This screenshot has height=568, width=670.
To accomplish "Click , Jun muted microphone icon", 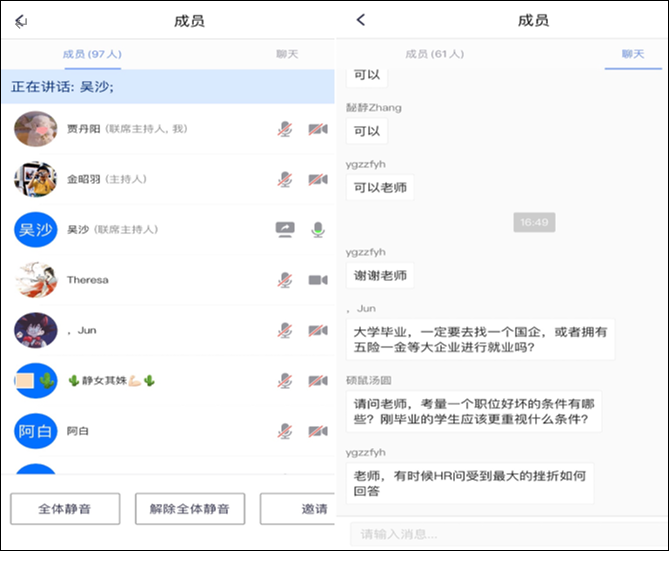I will coord(285,330).
